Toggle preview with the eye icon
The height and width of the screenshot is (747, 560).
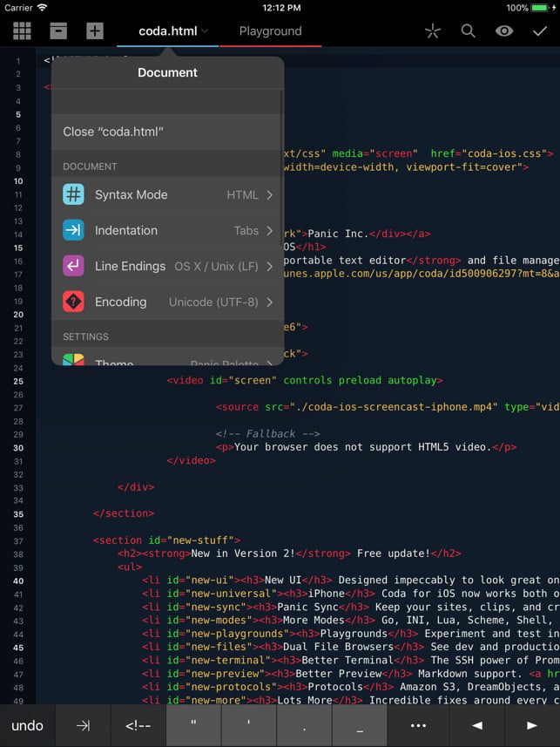[x=503, y=31]
